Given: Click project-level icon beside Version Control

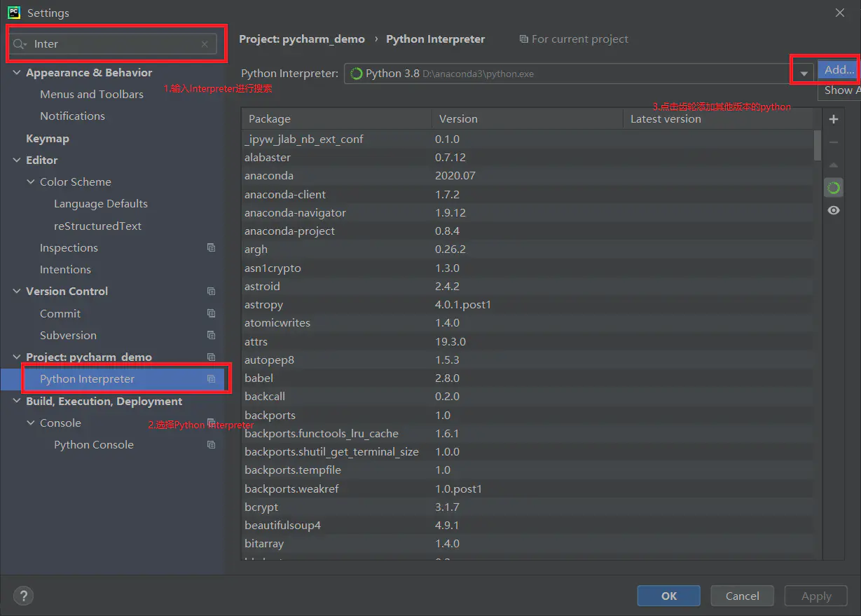Looking at the screenshot, I should coord(211,291).
